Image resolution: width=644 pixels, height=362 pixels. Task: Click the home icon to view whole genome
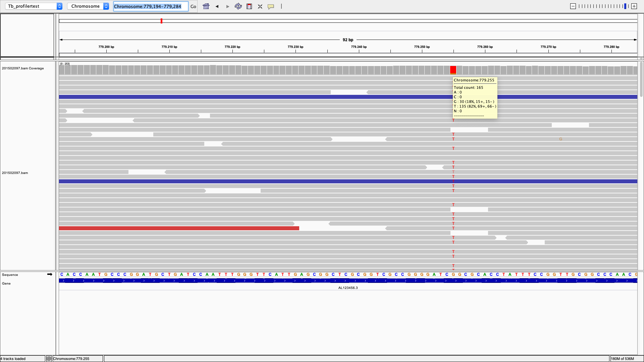(x=206, y=6)
